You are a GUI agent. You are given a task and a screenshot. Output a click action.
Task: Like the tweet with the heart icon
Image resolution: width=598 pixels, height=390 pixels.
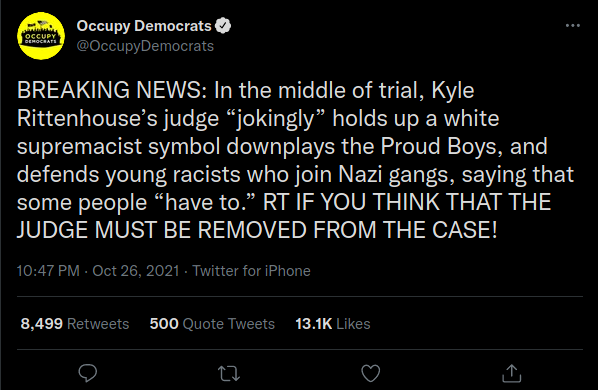[x=371, y=373]
